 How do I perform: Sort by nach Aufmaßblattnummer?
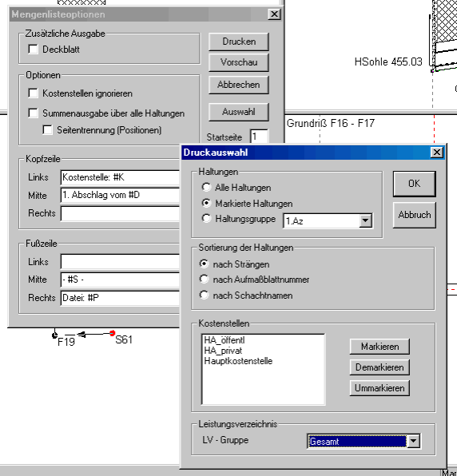[204, 280]
